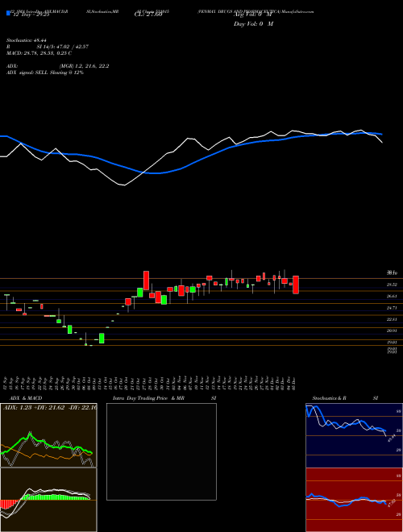Open the ADX indicator chart with green line
403x532 pixels.
48,435
